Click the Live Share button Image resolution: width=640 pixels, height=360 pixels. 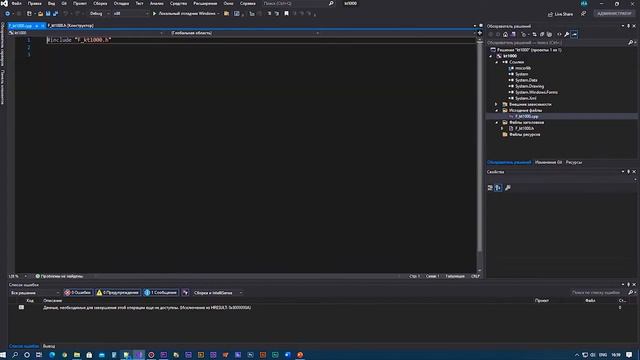point(560,14)
